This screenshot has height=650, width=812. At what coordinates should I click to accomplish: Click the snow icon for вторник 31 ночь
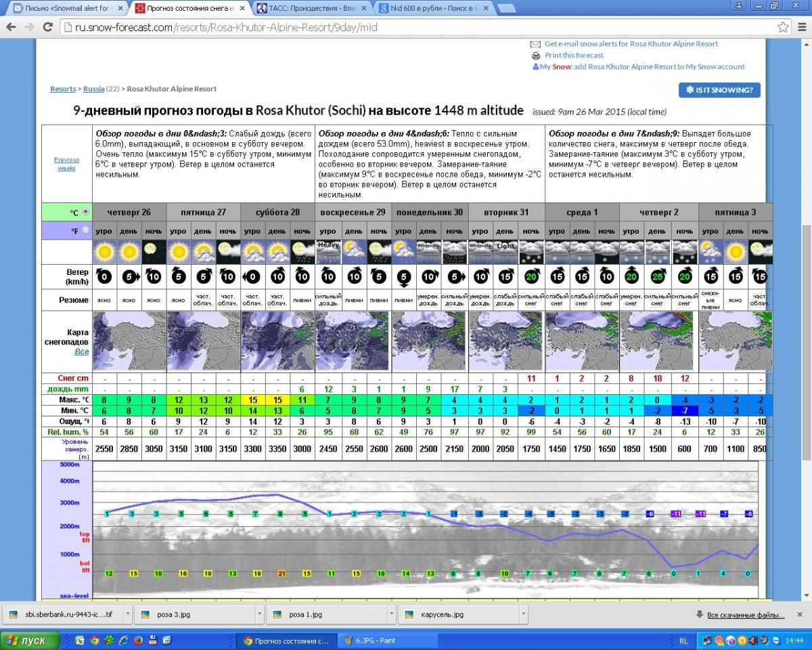coord(531,253)
